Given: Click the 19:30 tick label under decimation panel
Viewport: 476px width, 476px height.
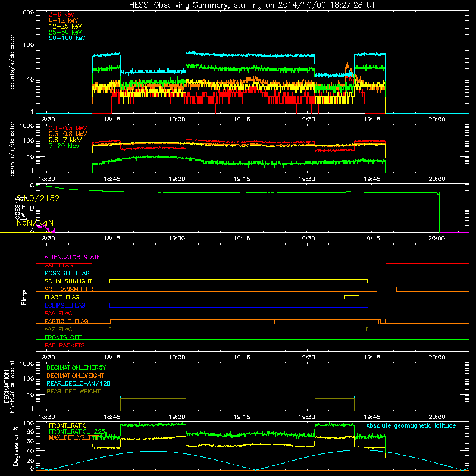Looking at the screenshot, I should tap(307, 417).
